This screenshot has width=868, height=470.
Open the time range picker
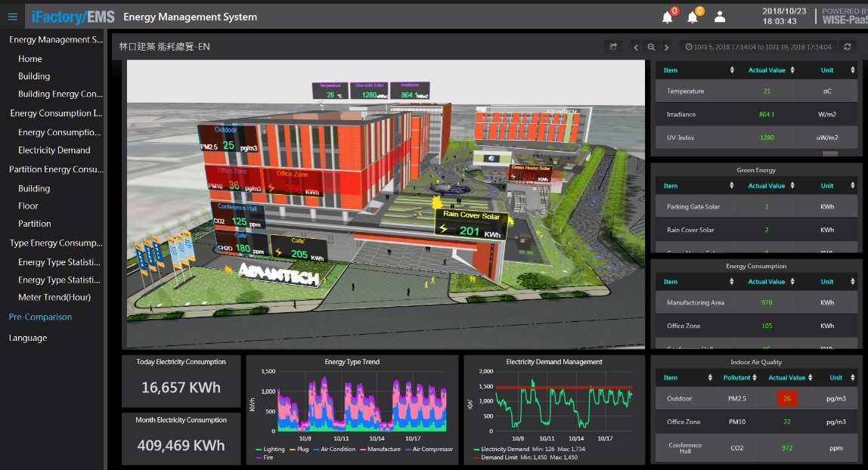coord(758,47)
